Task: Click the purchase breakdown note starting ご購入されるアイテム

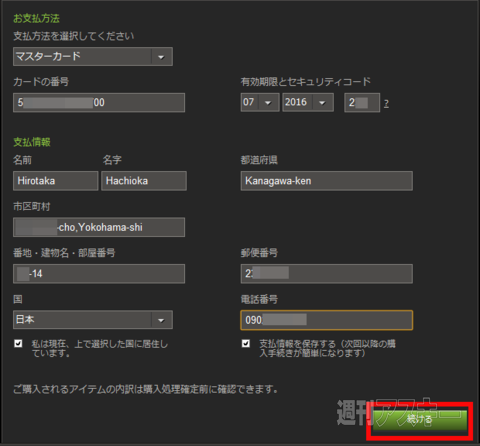Action: tap(145, 389)
